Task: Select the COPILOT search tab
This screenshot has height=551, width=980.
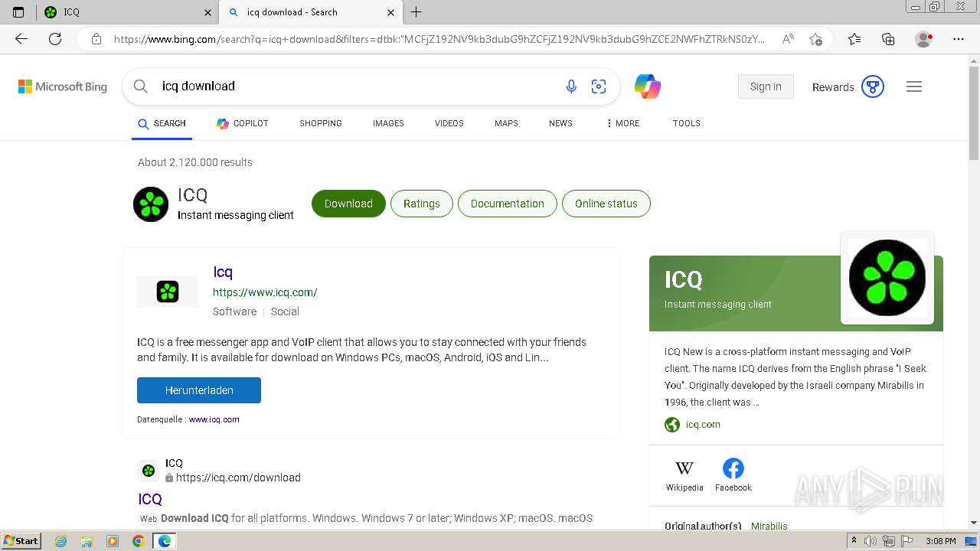Action: coord(242,123)
